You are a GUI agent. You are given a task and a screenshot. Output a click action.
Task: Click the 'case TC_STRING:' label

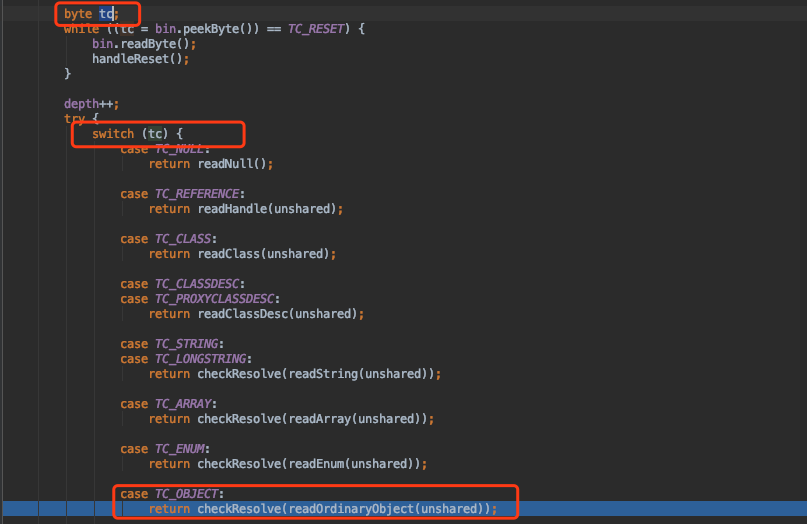click(172, 344)
